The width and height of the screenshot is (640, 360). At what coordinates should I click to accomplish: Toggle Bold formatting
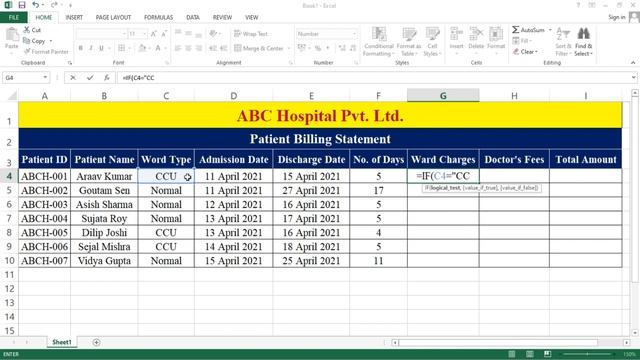click(81, 48)
